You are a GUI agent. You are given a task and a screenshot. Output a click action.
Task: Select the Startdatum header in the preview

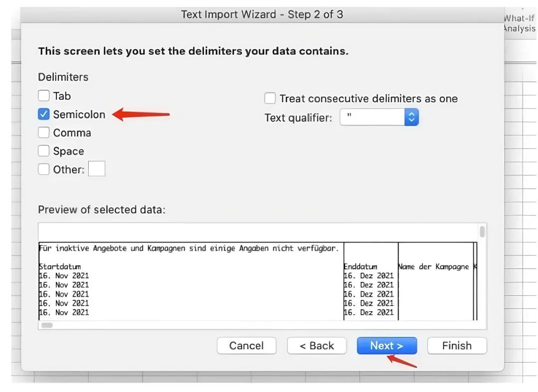(60, 266)
